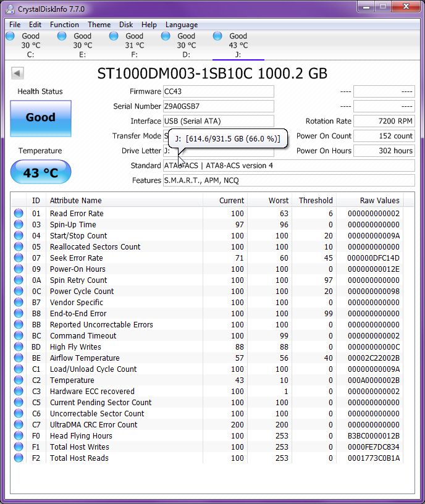The width and height of the screenshot is (425, 504).
Task: Click the C2 Temperature row status orb
Action: [19, 380]
